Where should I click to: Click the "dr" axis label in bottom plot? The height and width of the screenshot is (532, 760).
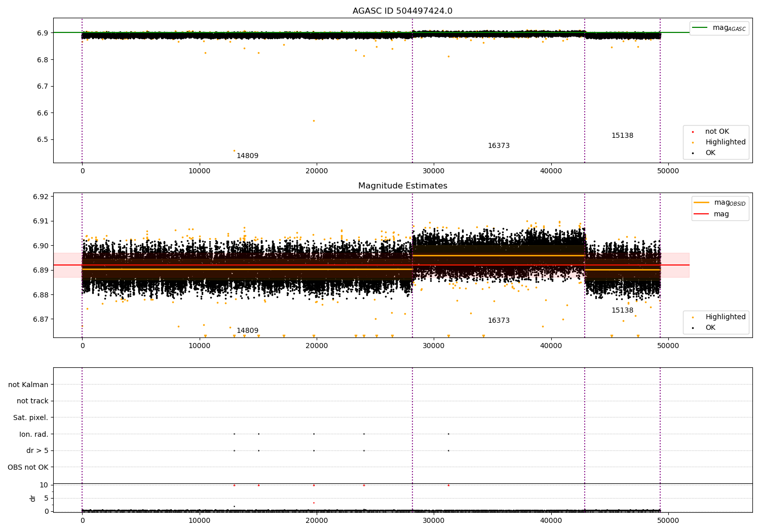tap(33, 498)
